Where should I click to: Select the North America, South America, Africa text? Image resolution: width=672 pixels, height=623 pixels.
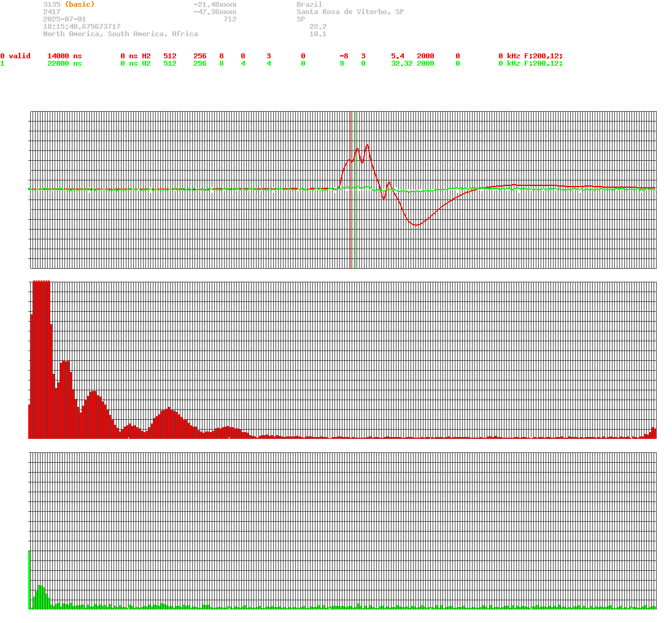click(120, 34)
